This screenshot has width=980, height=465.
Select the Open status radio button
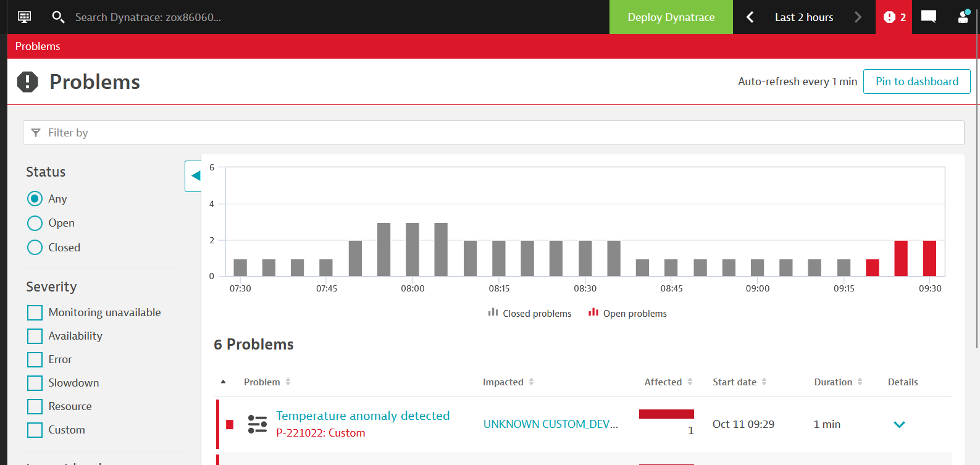(35, 223)
